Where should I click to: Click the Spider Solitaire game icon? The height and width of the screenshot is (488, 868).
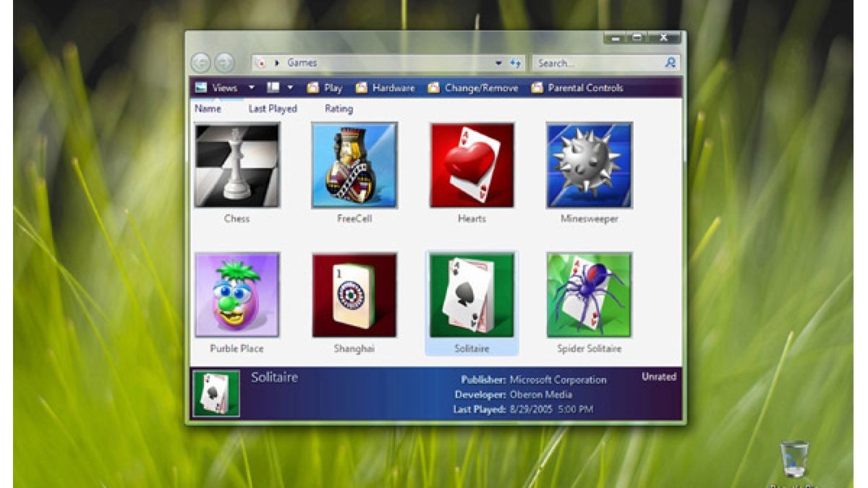589,295
